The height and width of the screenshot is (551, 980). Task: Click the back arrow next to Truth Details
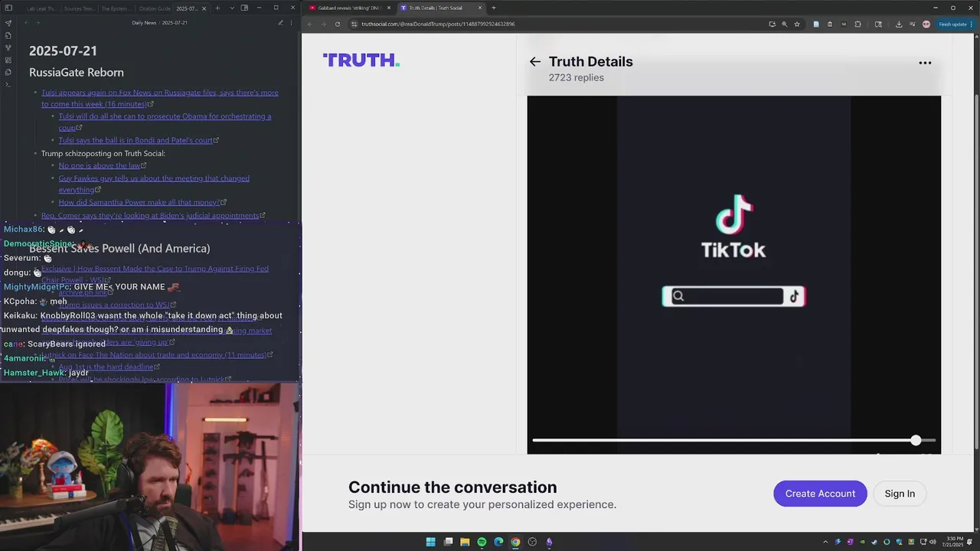pyautogui.click(x=535, y=62)
